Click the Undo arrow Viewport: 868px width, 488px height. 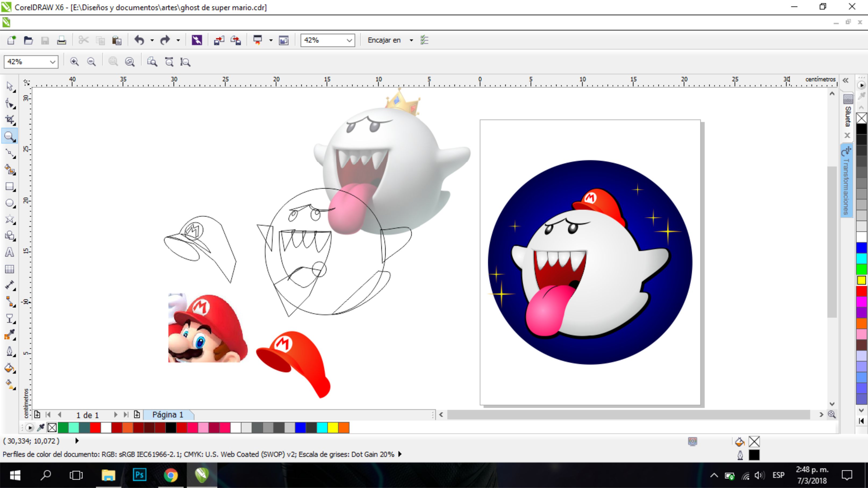[x=139, y=40]
